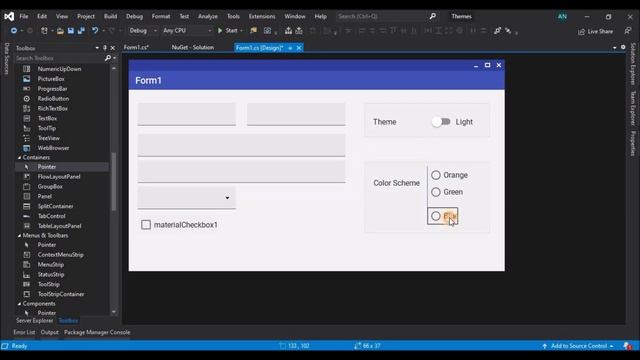The width and height of the screenshot is (640, 360).
Task: Click the Save file toolbar icon
Action: click(x=71, y=31)
